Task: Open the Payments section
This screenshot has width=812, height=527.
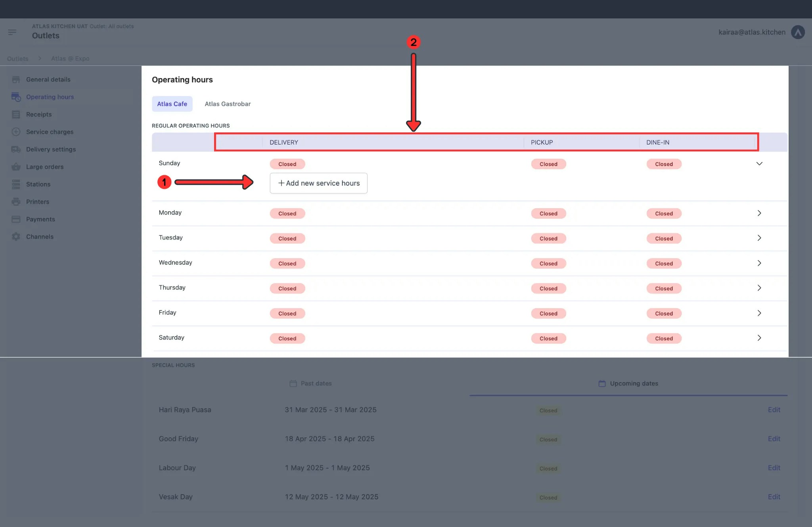Action: [40, 219]
